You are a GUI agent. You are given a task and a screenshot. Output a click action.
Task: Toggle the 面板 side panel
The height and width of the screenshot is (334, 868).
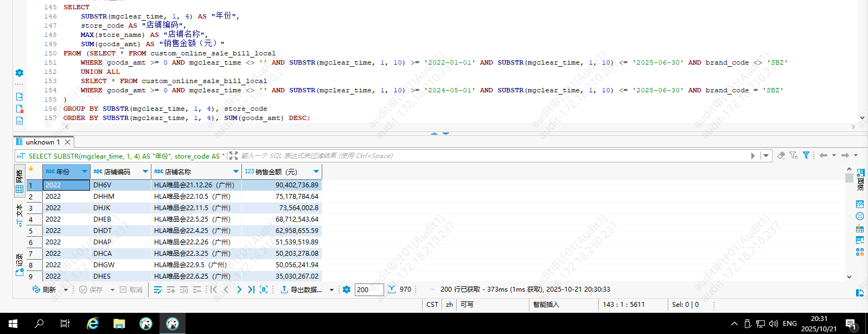[860, 180]
